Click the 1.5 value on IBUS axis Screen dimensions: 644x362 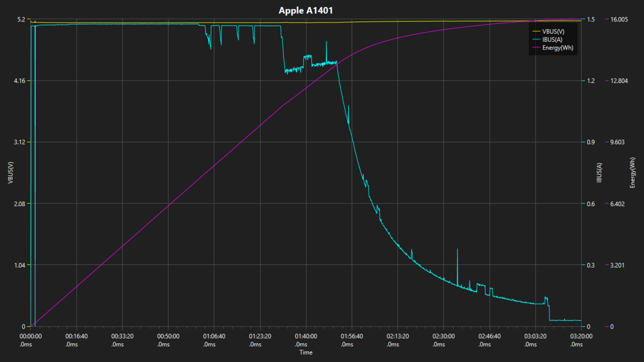(x=591, y=19)
